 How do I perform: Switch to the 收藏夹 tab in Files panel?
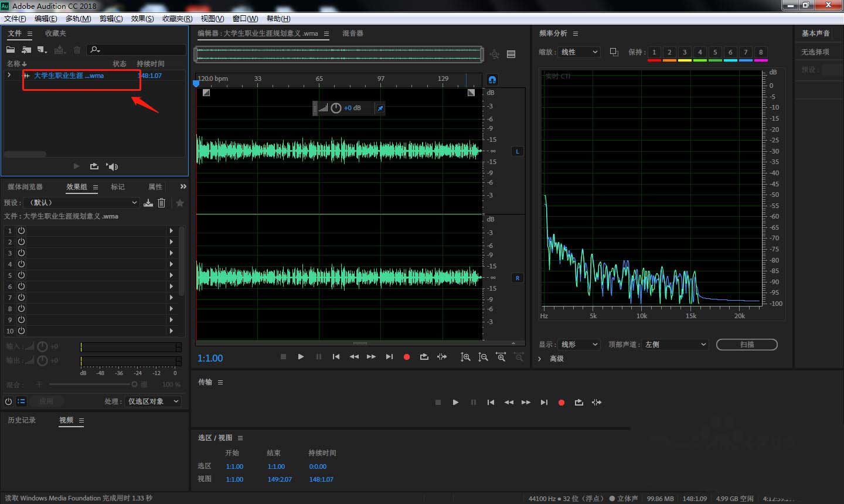[x=56, y=33]
